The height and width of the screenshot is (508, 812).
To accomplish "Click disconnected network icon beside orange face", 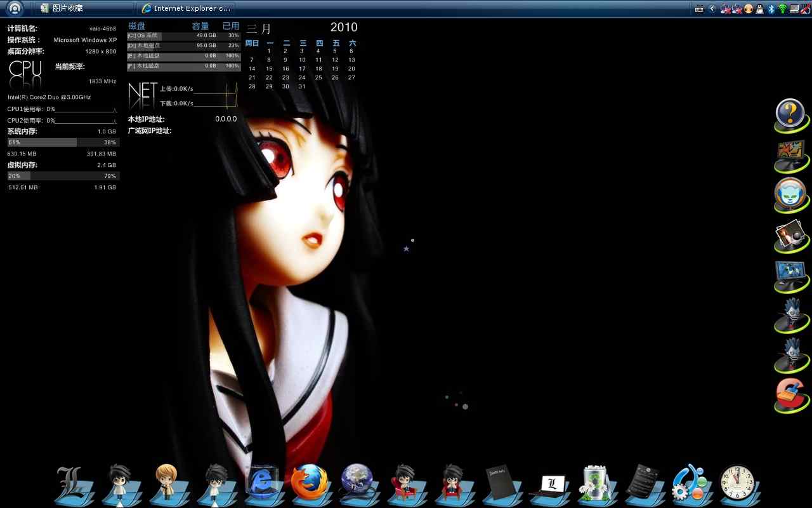I will pyautogui.click(x=737, y=9).
